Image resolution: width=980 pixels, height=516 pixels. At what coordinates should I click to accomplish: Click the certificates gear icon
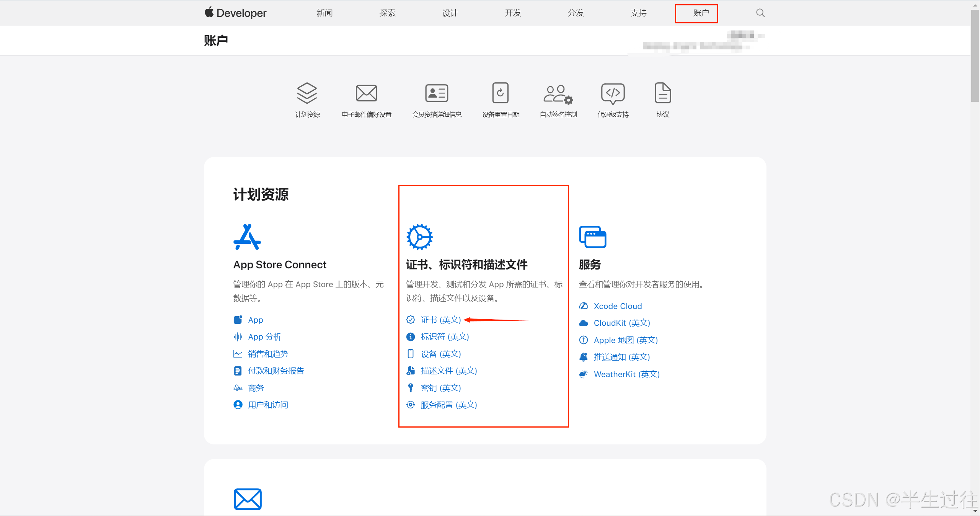(x=419, y=237)
